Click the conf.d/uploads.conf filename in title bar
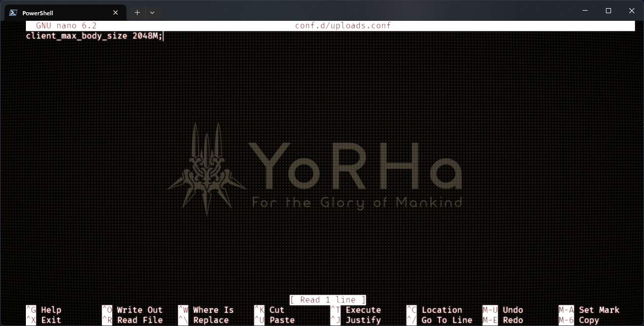644x326 pixels. (x=343, y=26)
